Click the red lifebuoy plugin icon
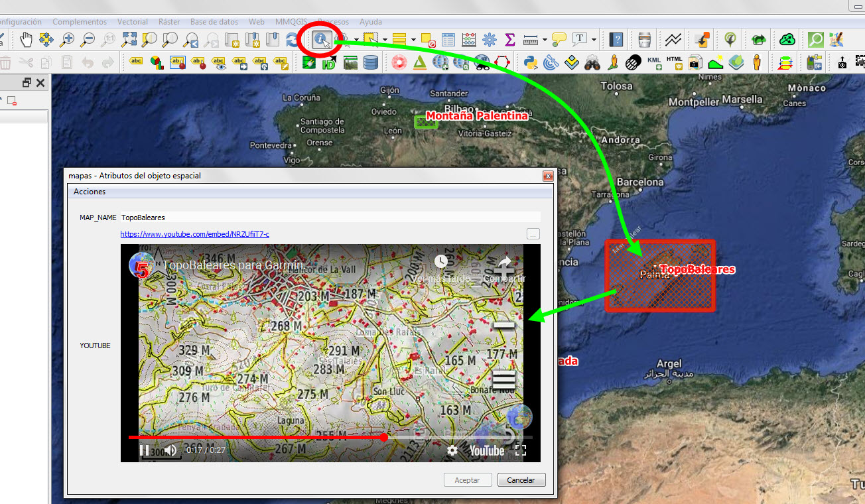Image resolution: width=865 pixels, height=504 pixels. pyautogui.click(x=399, y=62)
